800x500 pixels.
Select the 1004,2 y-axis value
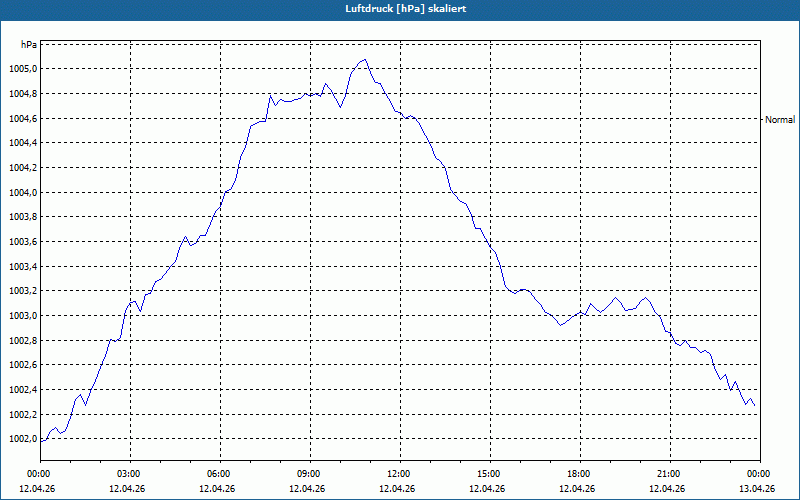point(23,168)
